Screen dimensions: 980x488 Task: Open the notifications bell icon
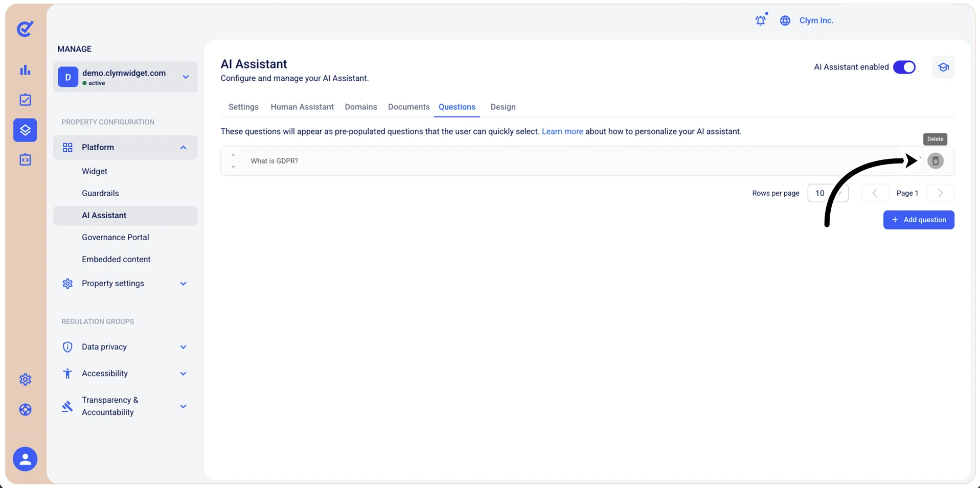coord(761,20)
